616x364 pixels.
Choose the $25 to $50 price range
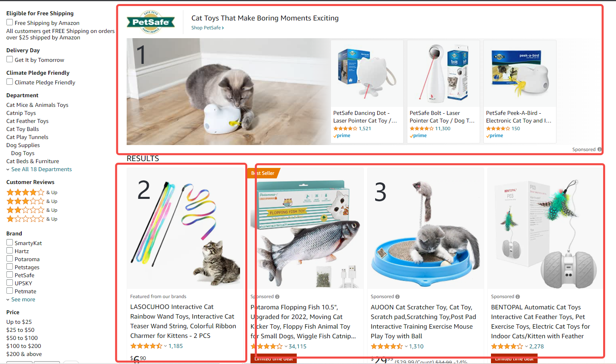(21, 330)
